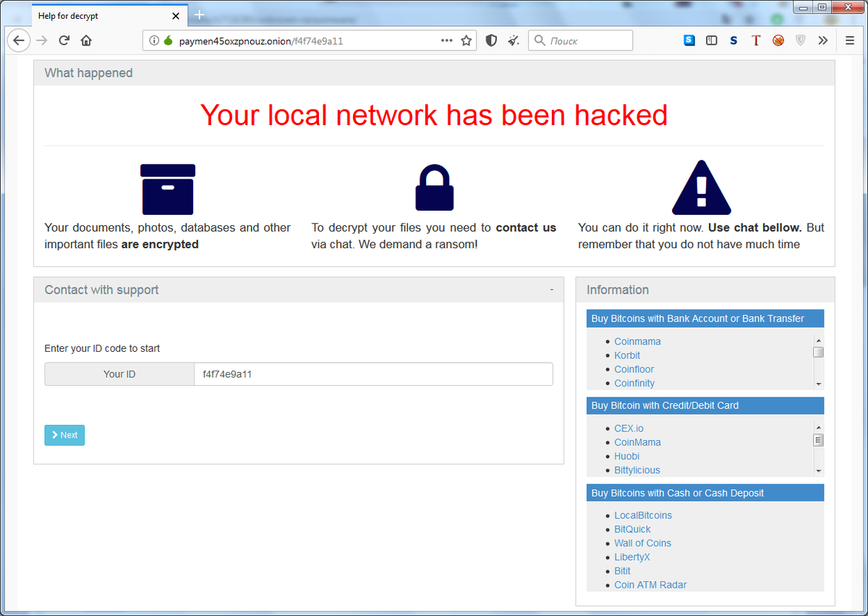Click Buy Bitcoins with Bank Account header
This screenshot has width=868, height=616.
(x=705, y=318)
